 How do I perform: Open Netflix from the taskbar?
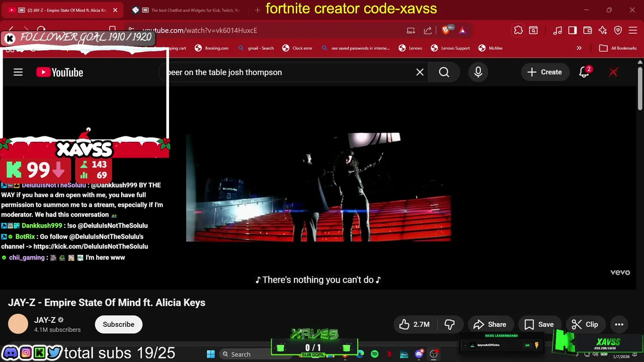[389, 354]
